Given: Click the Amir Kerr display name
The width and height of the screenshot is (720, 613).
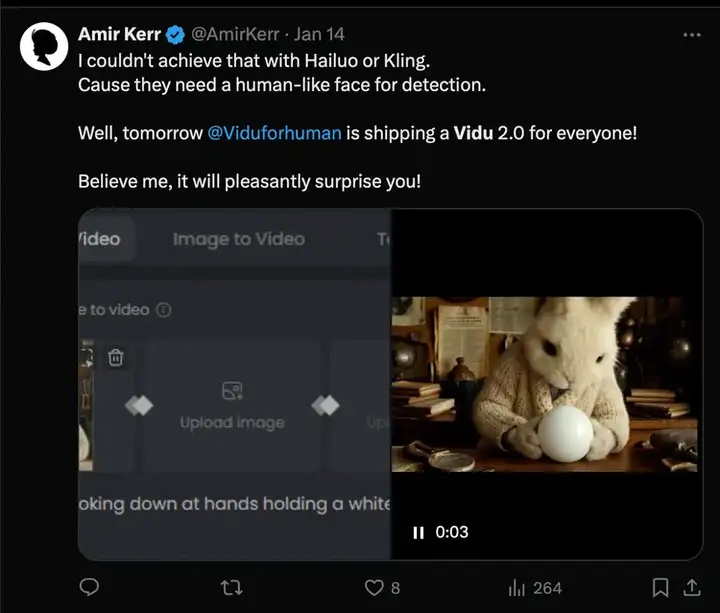Looking at the screenshot, I should [119, 34].
